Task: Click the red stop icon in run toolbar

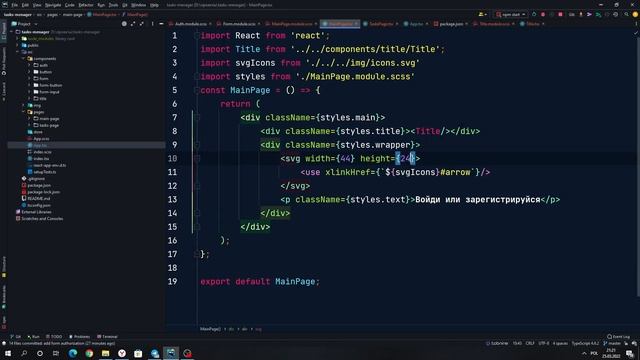Action: click(x=560, y=14)
